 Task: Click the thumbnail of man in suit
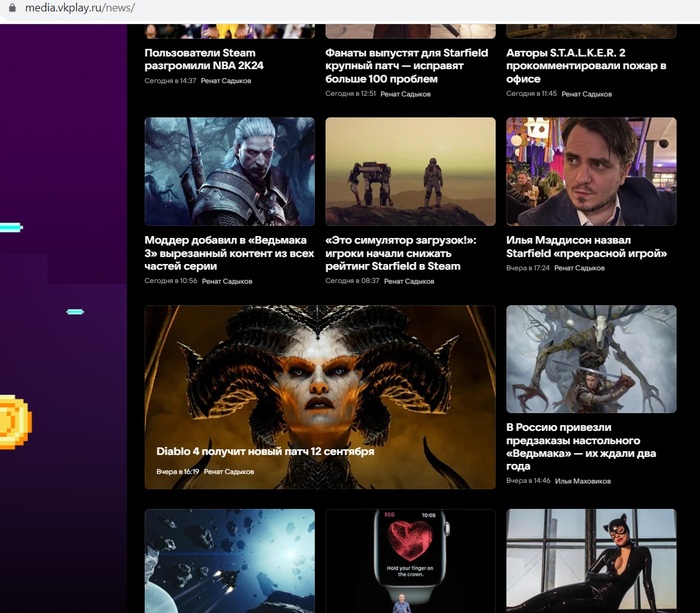click(x=590, y=171)
